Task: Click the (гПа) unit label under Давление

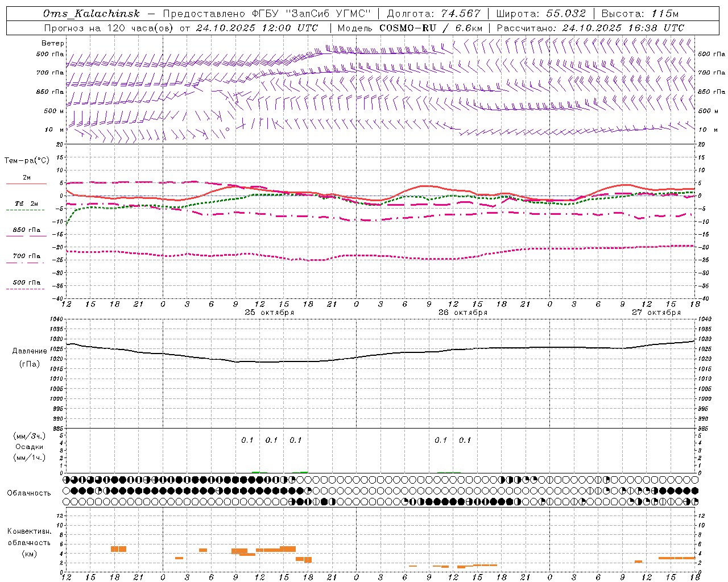Action: [x=30, y=364]
